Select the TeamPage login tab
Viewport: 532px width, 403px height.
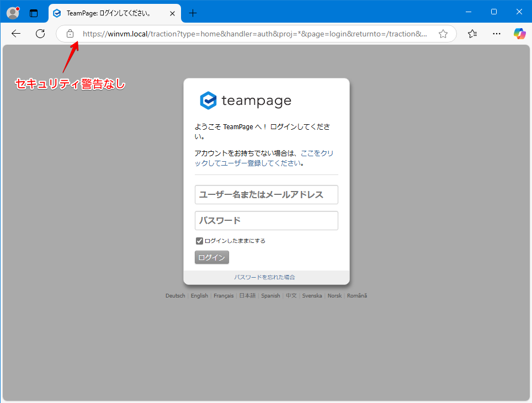click(115, 14)
